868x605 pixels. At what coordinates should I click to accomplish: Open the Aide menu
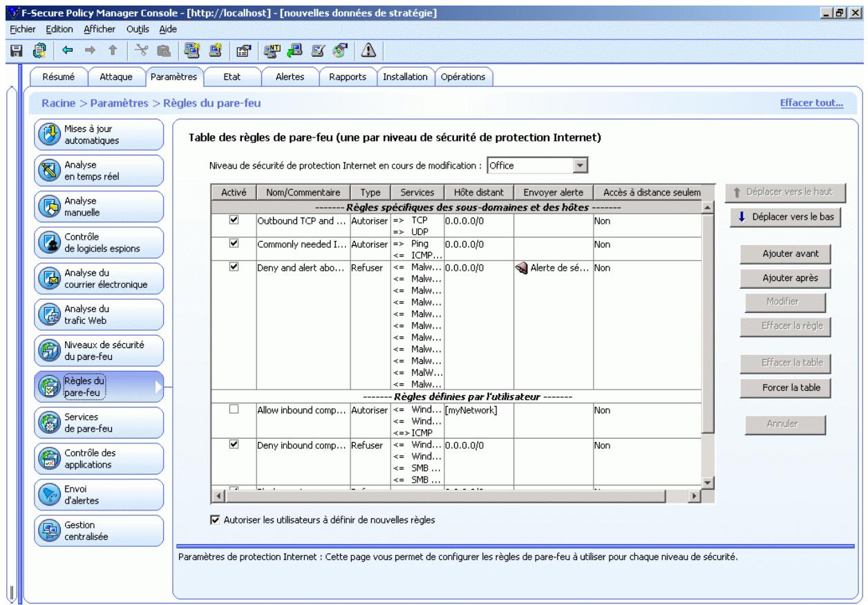[x=169, y=28]
